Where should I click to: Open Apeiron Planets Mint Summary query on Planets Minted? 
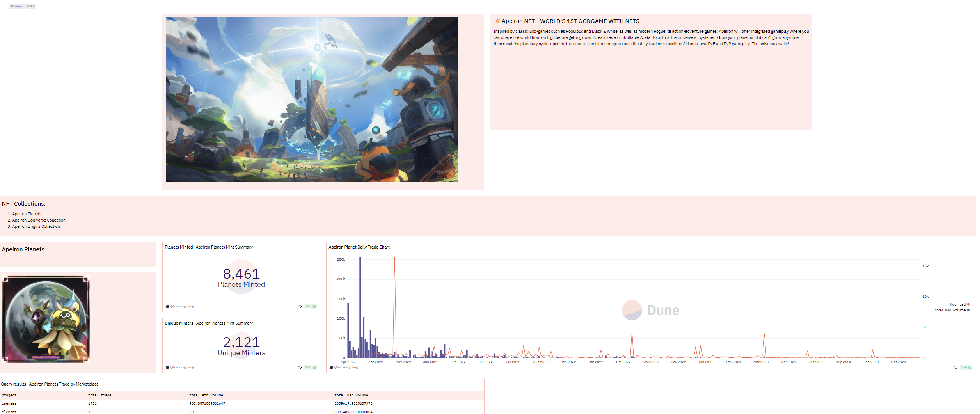click(224, 247)
